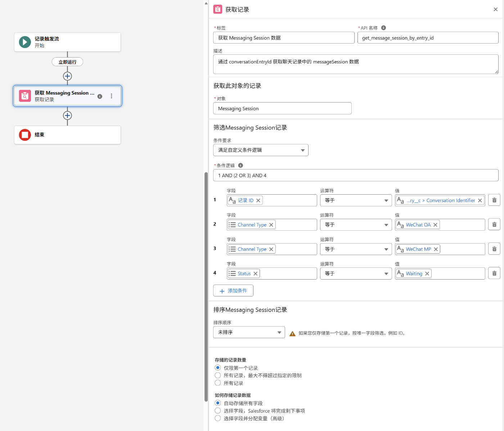
Task: Click the 结束 end node
Action: pyautogui.click(x=67, y=135)
